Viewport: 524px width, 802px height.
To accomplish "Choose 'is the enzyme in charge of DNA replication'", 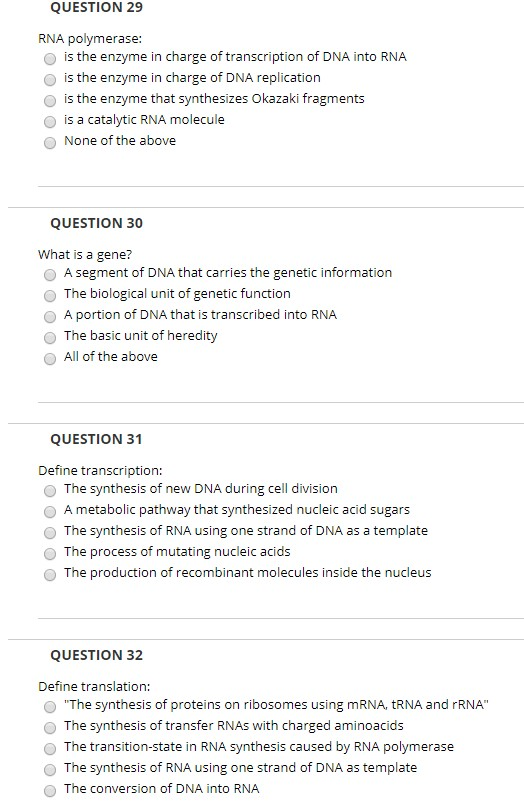I will [50, 80].
